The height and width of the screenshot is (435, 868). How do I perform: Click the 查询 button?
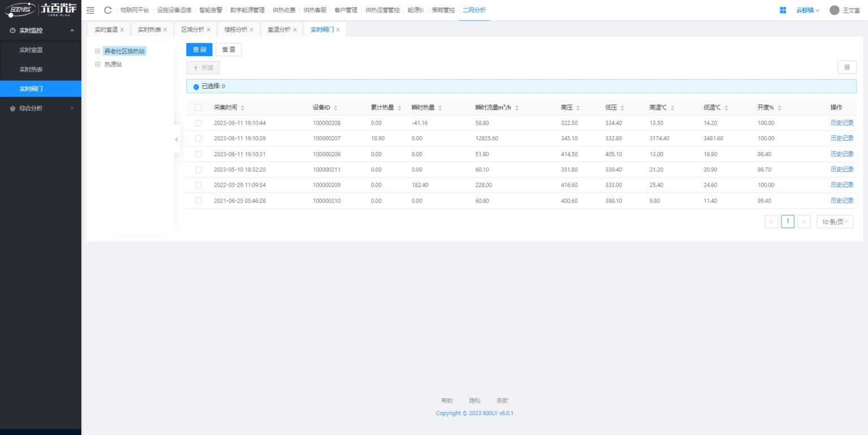[199, 50]
